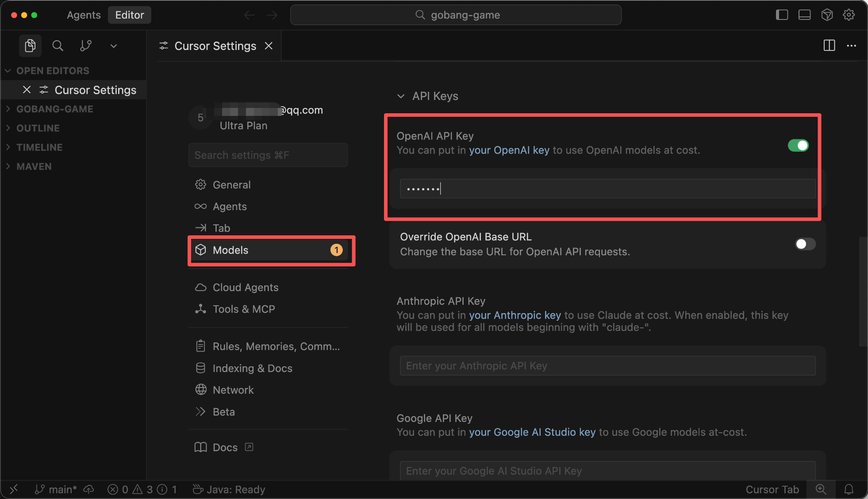Collapse the API Keys section
Image resolution: width=868 pixels, height=499 pixels.
tap(401, 96)
